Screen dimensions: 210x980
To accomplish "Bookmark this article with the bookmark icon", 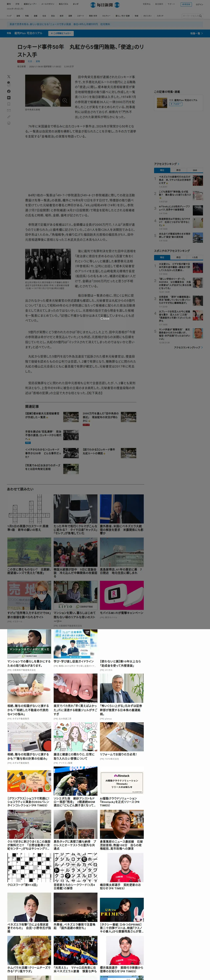I will [9, 104].
